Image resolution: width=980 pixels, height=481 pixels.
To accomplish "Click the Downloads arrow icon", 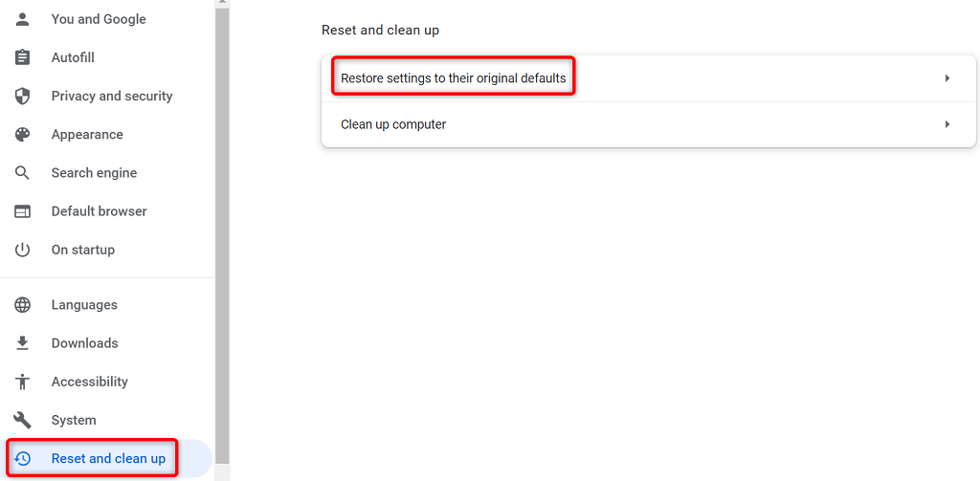I will click(x=22, y=343).
